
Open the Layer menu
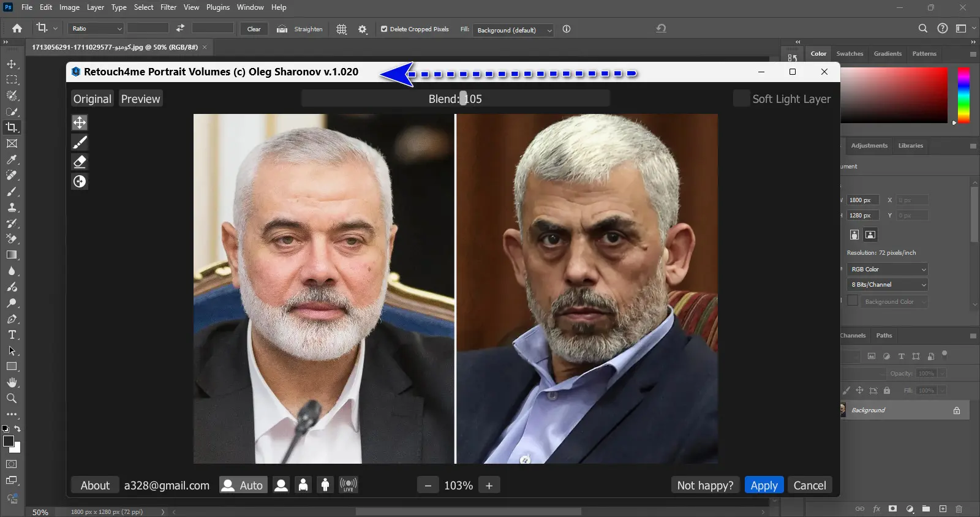point(95,7)
